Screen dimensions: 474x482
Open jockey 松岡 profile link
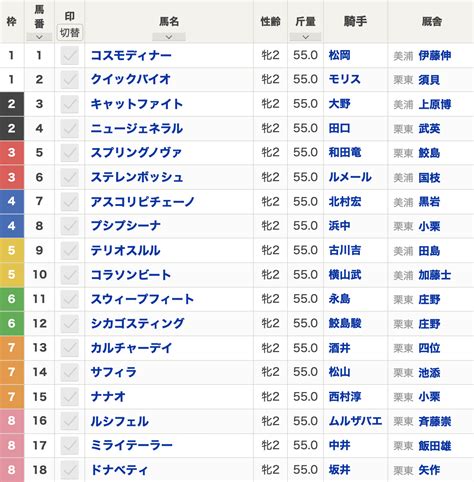point(339,55)
